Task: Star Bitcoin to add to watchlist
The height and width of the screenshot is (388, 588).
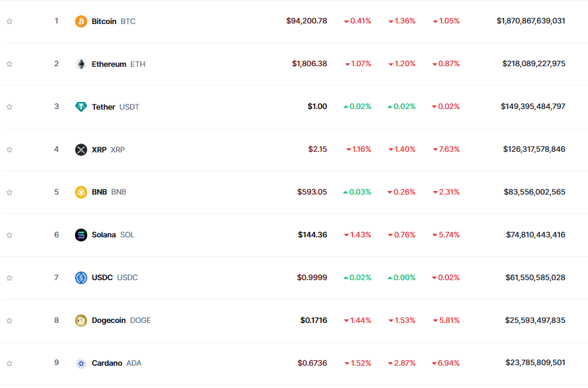Action: coord(9,21)
